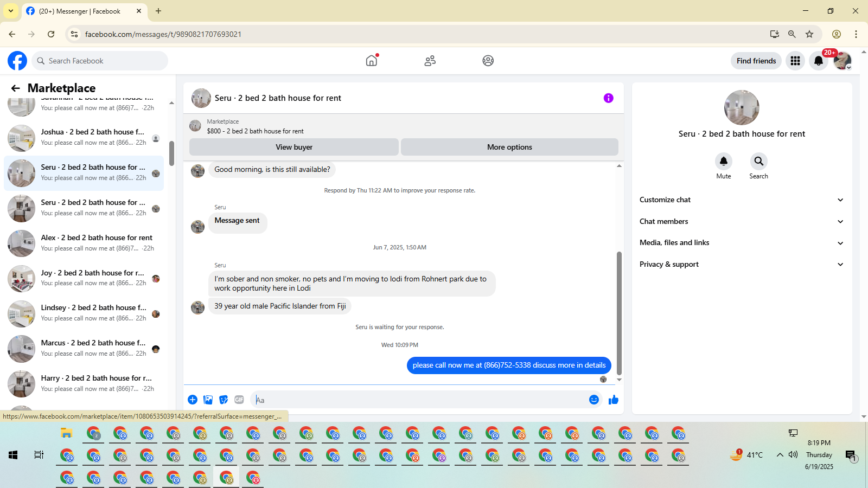
Task: Click the conversation list scrollbar thumb
Action: click(x=171, y=153)
